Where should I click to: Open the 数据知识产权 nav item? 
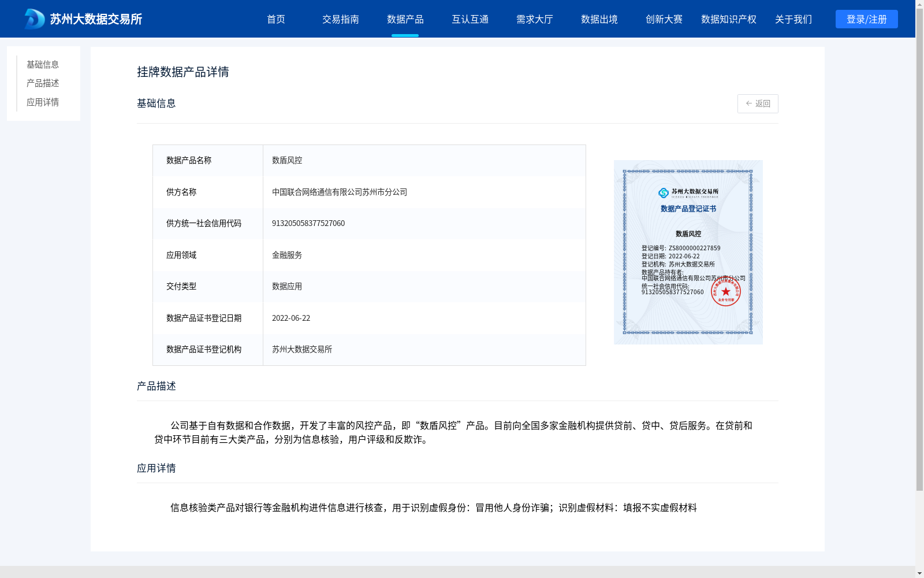click(x=729, y=19)
